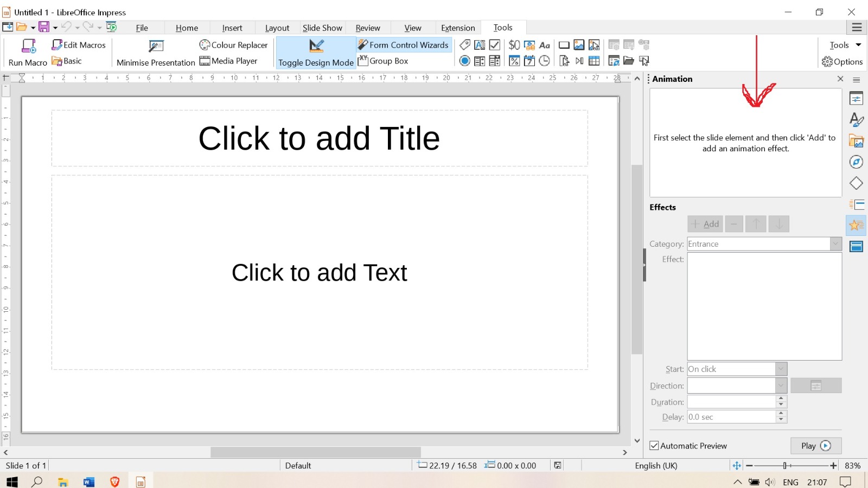Adjust the zoom slider in the status bar
This screenshot has width=868, height=488.
[786, 465]
